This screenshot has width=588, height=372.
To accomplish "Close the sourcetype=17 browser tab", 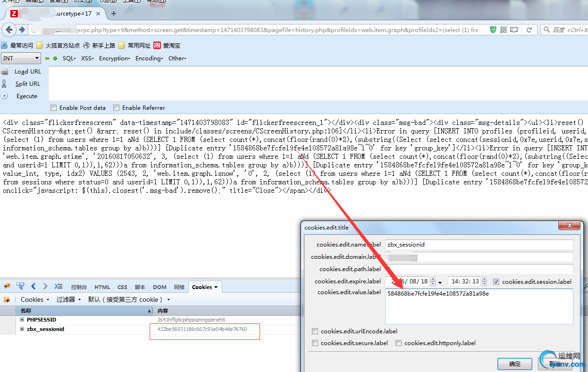I will (x=99, y=14).
